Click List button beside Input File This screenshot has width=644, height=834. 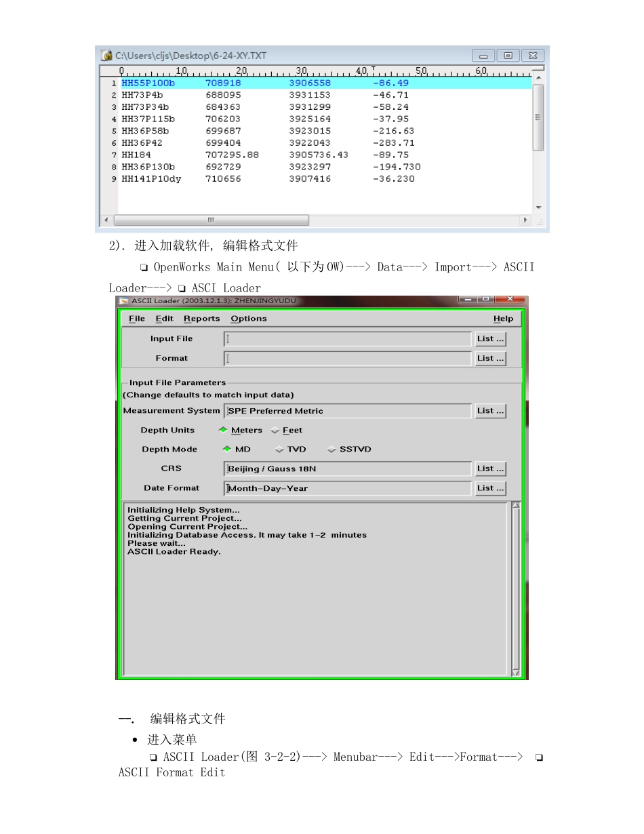coord(490,339)
